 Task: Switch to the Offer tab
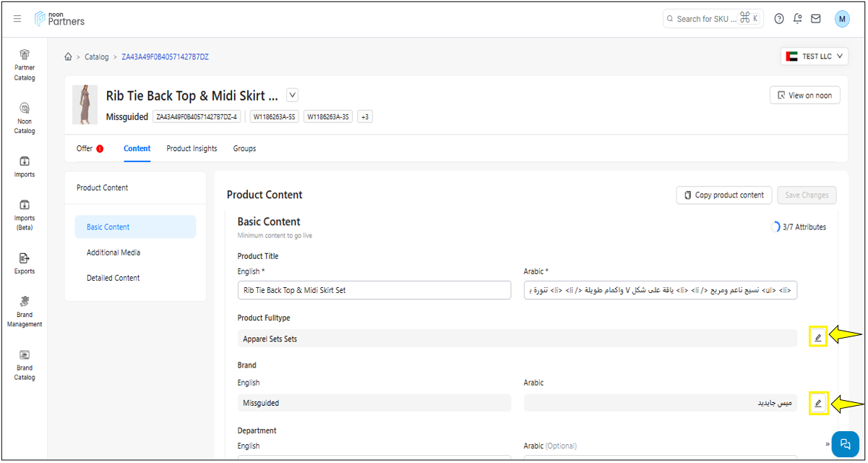[85, 148]
